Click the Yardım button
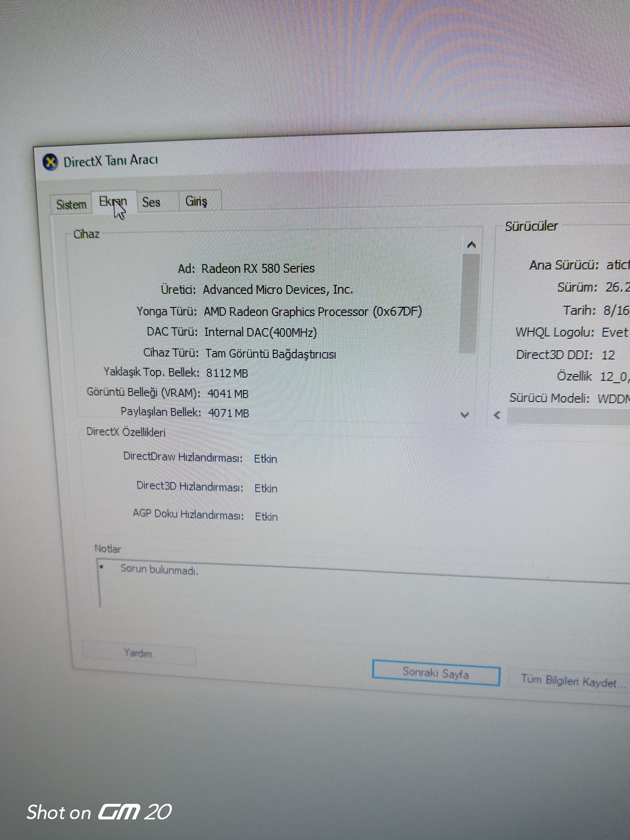The width and height of the screenshot is (630, 840). tap(138, 653)
